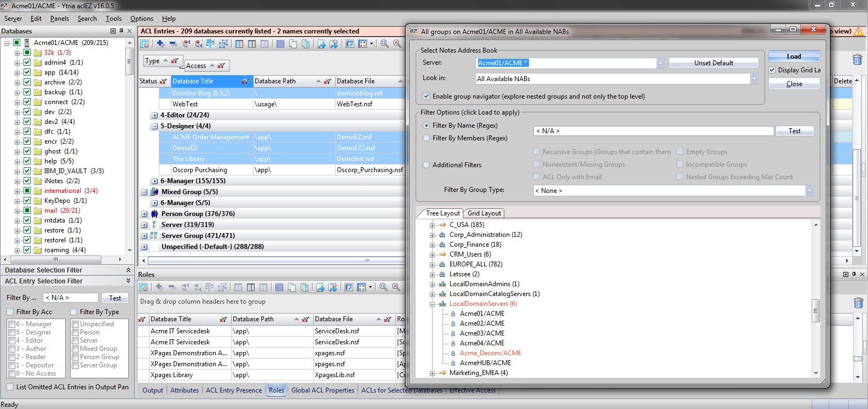This screenshot has height=409, width=868.
Task: Click trash icon beside the Roles panel
Action: tap(858, 303)
